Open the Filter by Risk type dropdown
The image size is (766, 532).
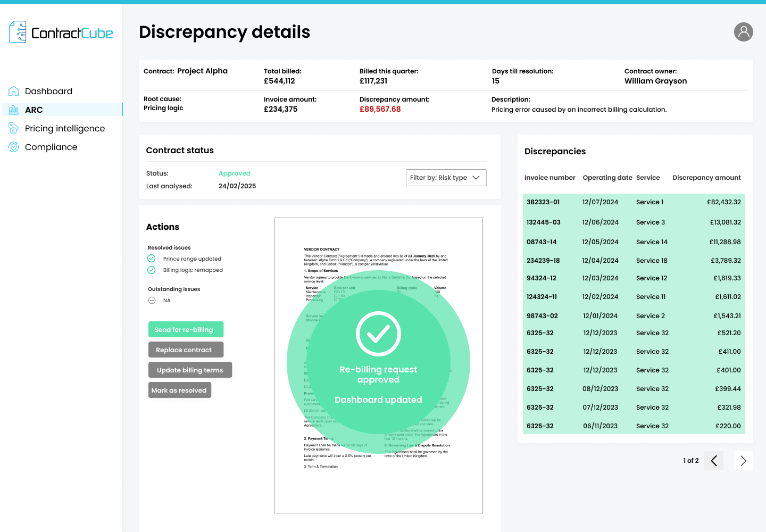446,178
